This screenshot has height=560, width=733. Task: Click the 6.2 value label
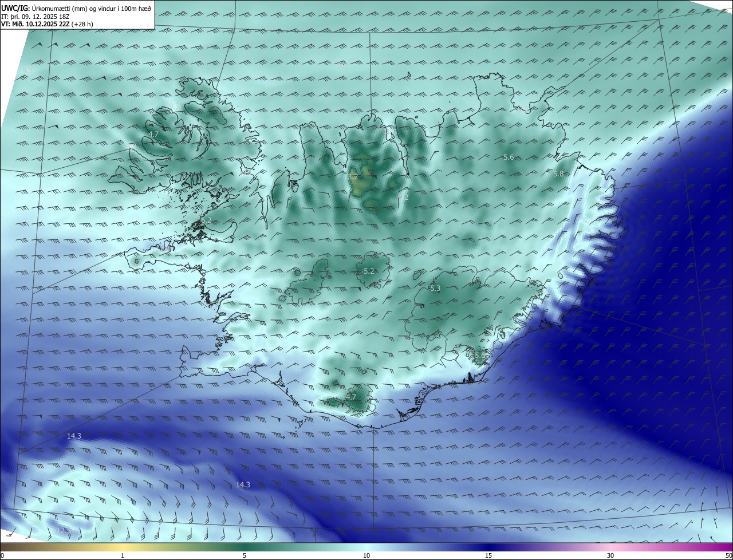coord(206,220)
